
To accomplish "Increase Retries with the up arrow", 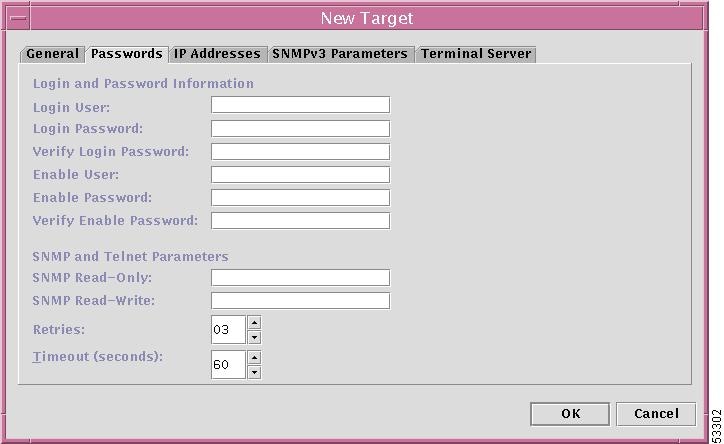I will click(x=254, y=322).
